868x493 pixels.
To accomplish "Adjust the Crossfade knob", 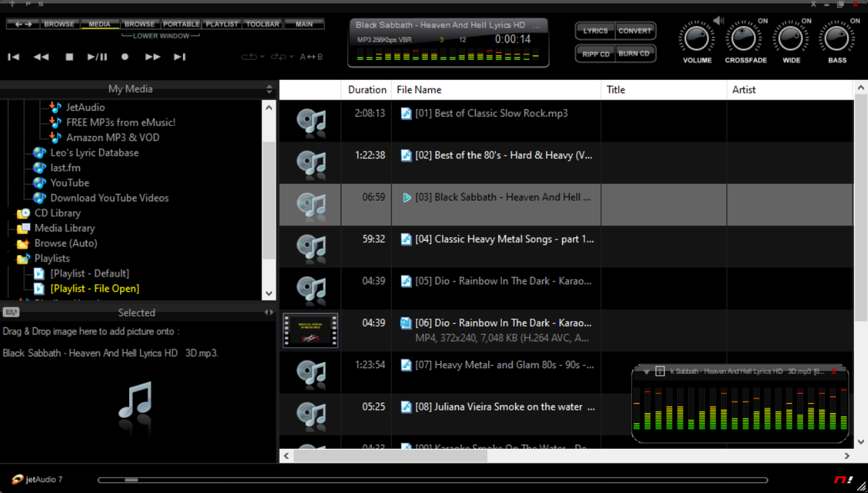I will 744,39.
